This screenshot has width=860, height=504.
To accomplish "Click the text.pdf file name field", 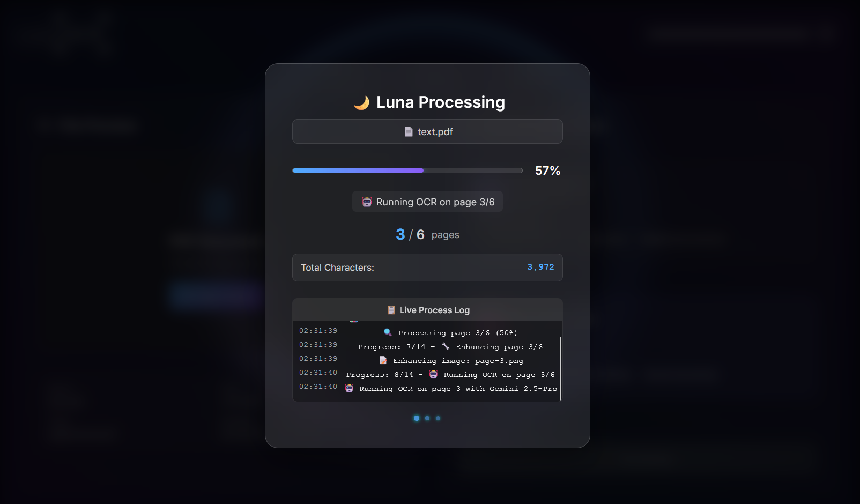I will tap(427, 132).
